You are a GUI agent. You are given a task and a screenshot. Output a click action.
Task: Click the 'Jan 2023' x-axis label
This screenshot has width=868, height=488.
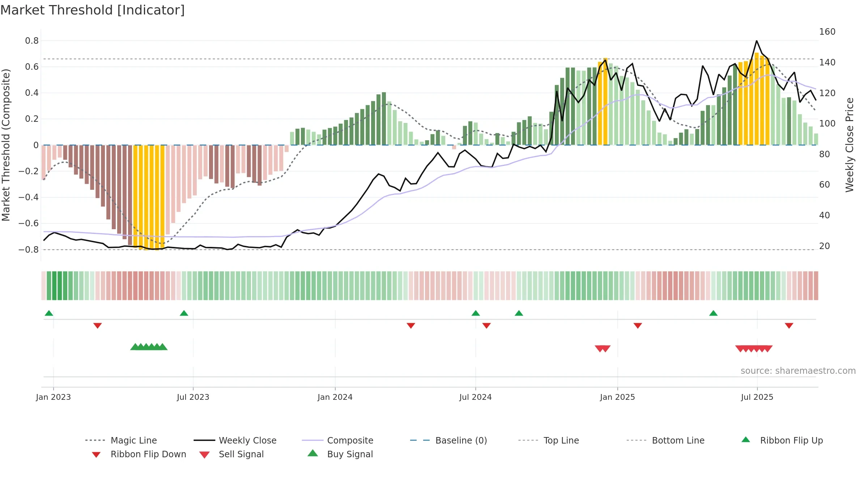point(54,397)
